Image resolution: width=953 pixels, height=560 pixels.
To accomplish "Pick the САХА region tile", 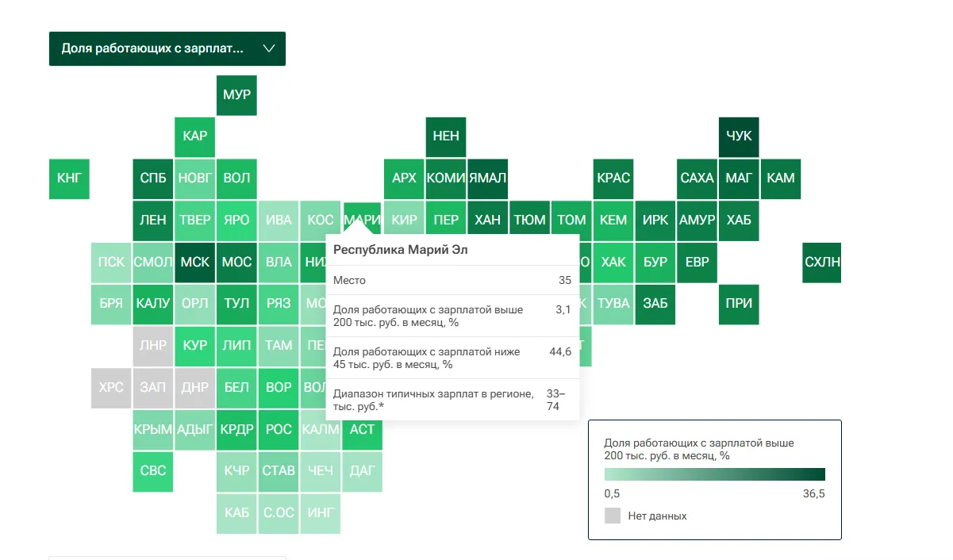I will [x=697, y=178].
